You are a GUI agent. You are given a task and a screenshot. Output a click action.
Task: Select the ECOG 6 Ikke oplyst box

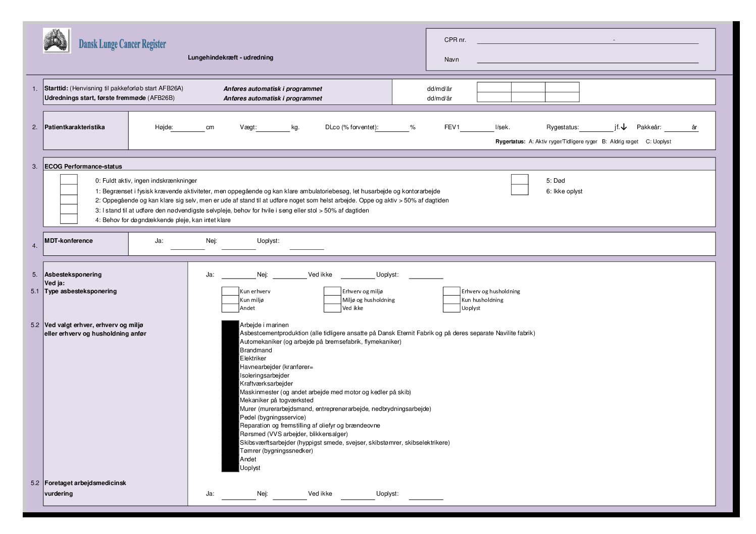pyautogui.click(x=520, y=190)
